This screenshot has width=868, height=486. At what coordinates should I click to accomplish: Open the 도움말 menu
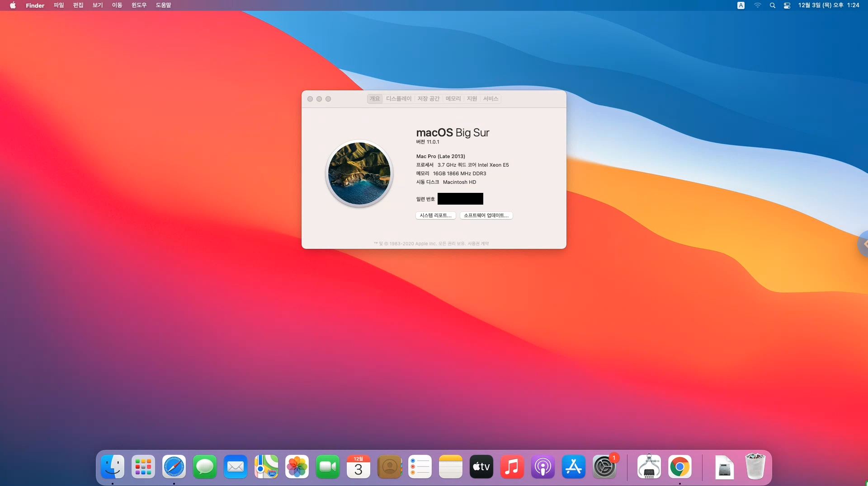pos(163,5)
